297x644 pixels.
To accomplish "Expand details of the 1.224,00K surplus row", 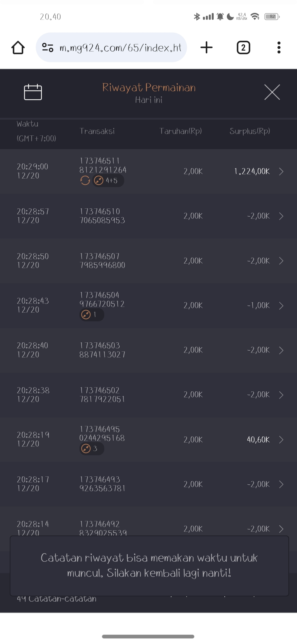I will tap(281, 171).
